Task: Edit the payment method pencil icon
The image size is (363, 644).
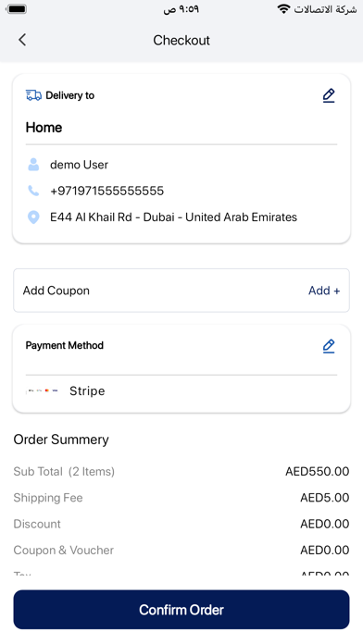Action: click(329, 346)
